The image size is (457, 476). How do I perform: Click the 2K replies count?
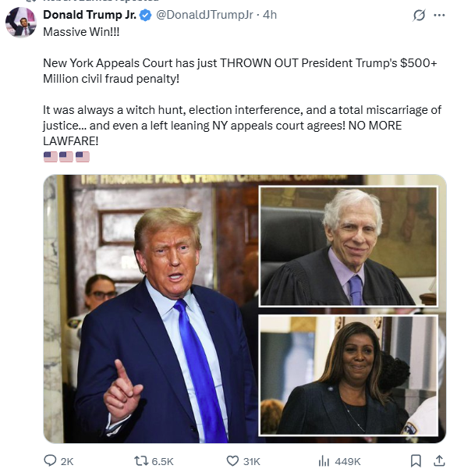[x=67, y=461]
